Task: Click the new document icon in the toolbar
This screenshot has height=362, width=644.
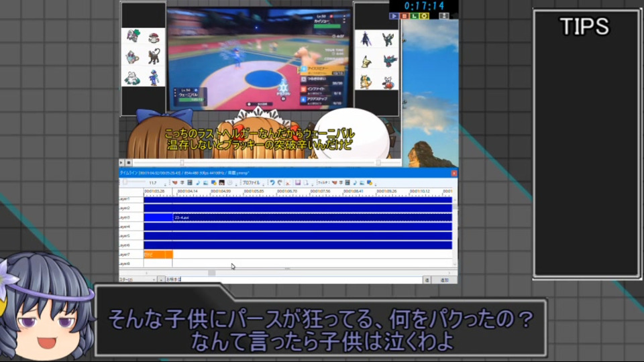Action: pos(306,182)
